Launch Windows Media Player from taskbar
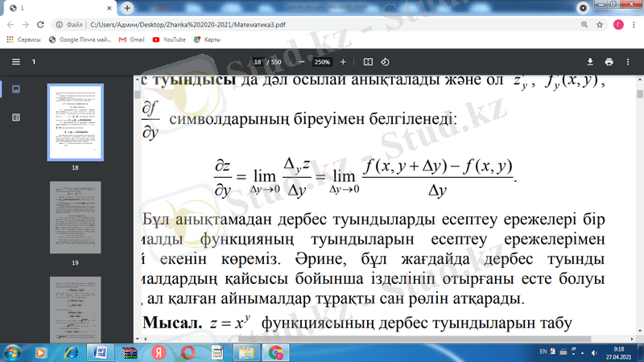 point(40,353)
